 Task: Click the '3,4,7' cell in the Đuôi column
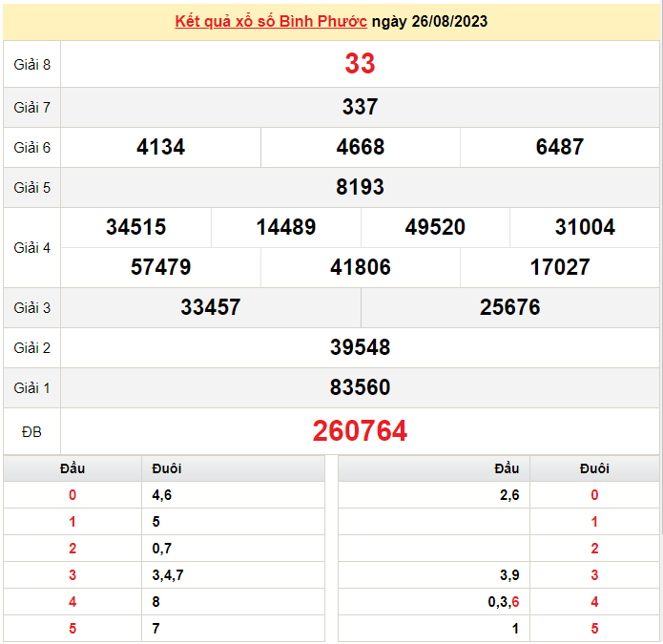[x=168, y=575]
